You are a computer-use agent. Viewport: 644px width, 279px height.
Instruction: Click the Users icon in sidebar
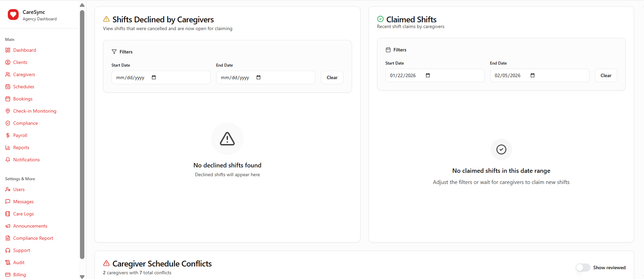pyautogui.click(x=8, y=189)
